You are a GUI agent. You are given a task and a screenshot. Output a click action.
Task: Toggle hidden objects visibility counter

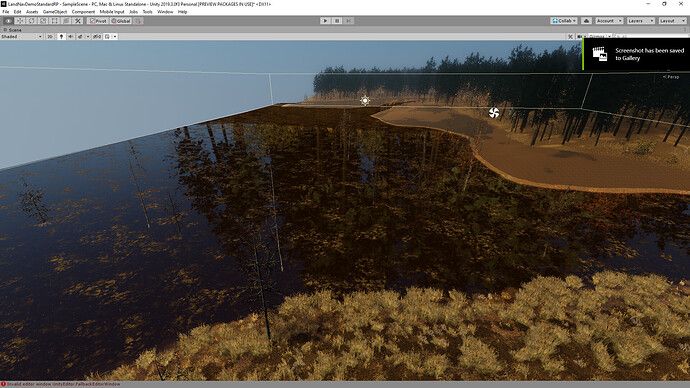(x=97, y=37)
